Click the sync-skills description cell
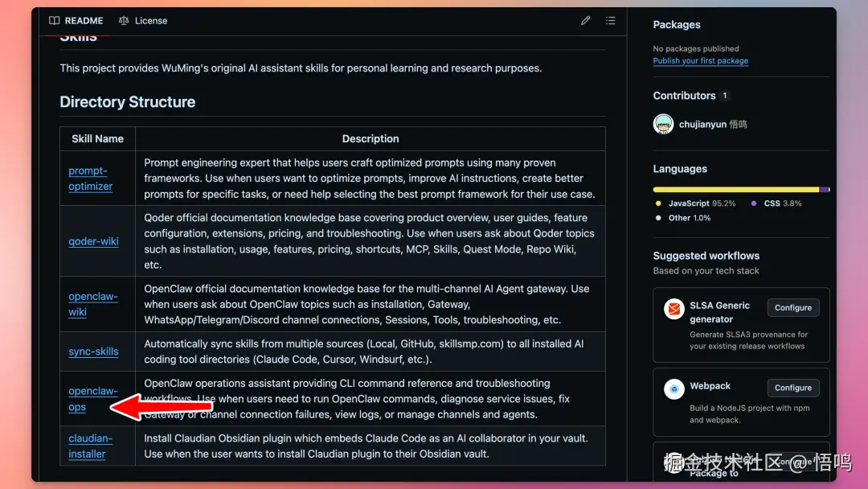This screenshot has width=868, height=489. pyautogui.click(x=371, y=351)
